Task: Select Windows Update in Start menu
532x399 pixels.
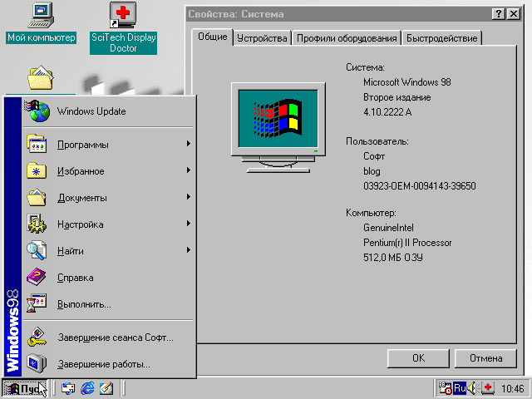Action: pos(109,111)
